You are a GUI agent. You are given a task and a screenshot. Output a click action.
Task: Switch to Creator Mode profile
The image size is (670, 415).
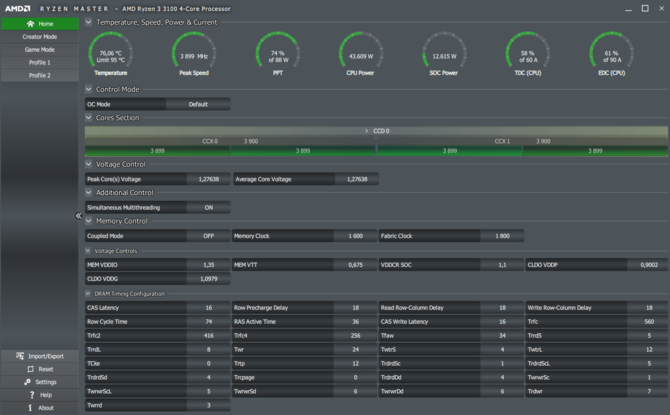pyautogui.click(x=39, y=36)
